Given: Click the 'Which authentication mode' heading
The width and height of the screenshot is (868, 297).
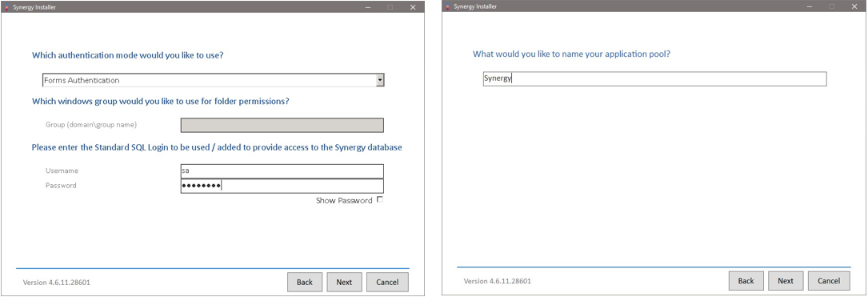Looking at the screenshot, I should pyautogui.click(x=128, y=55).
